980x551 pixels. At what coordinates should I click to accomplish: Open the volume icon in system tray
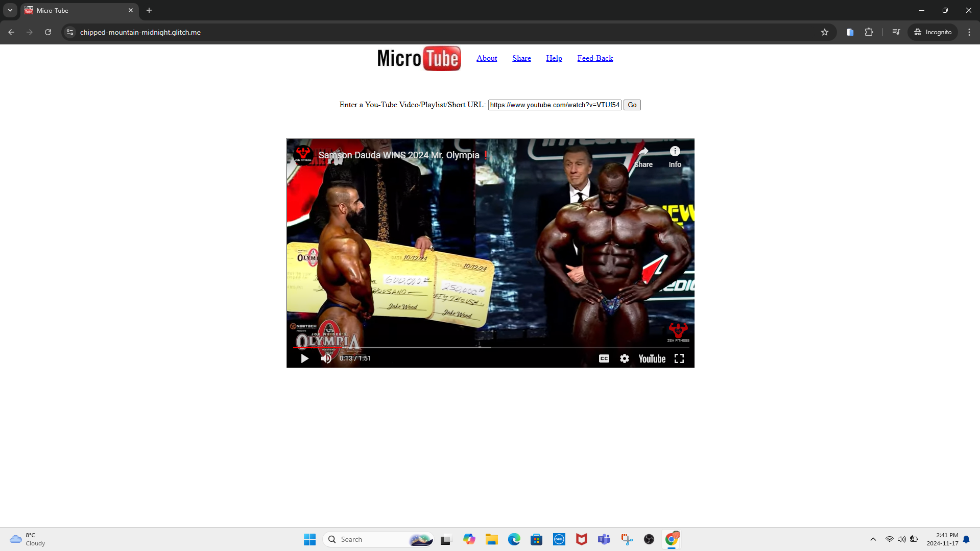point(902,539)
